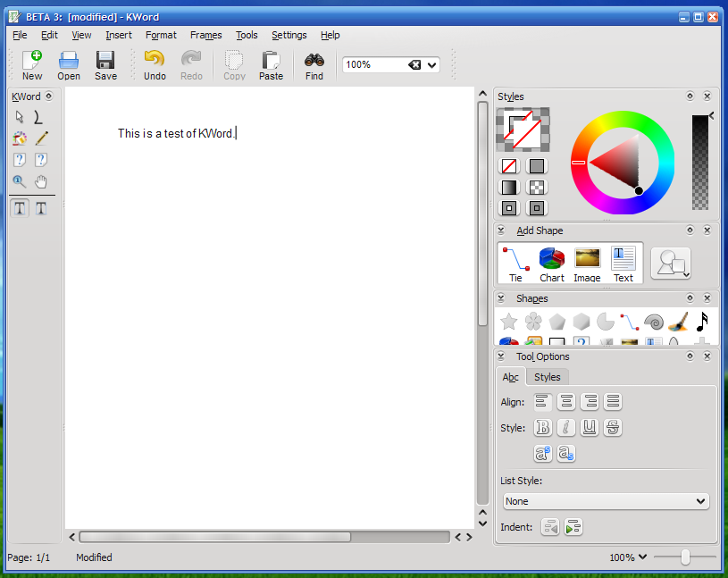Click the New document toolbar icon

(x=32, y=65)
